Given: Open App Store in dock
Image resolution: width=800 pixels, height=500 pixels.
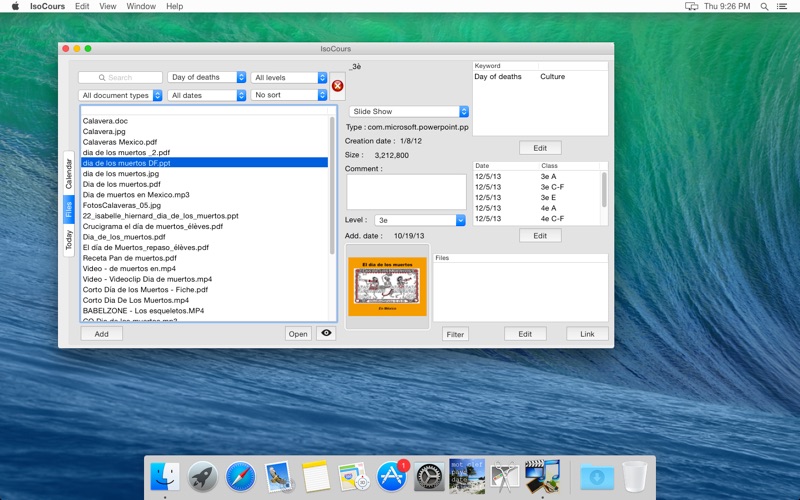Looking at the screenshot, I should click(x=391, y=477).
